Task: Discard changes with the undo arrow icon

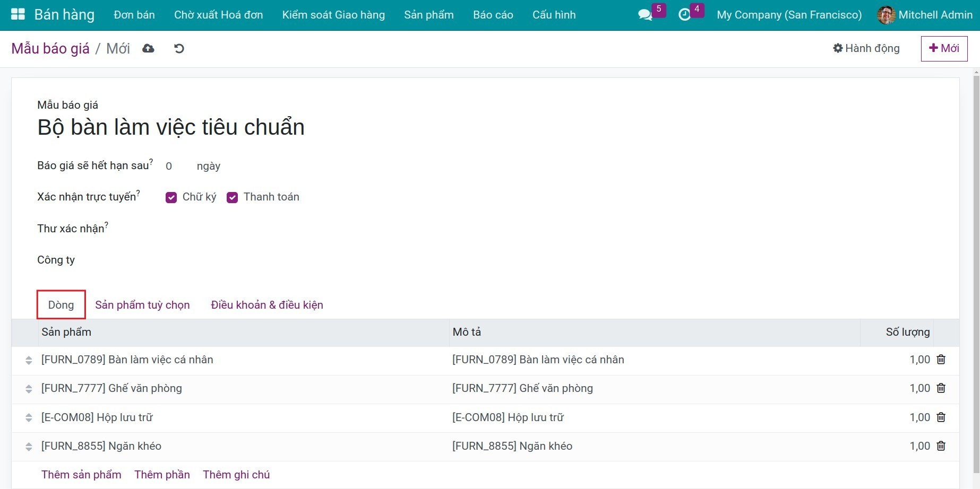Action: (179, 49)
